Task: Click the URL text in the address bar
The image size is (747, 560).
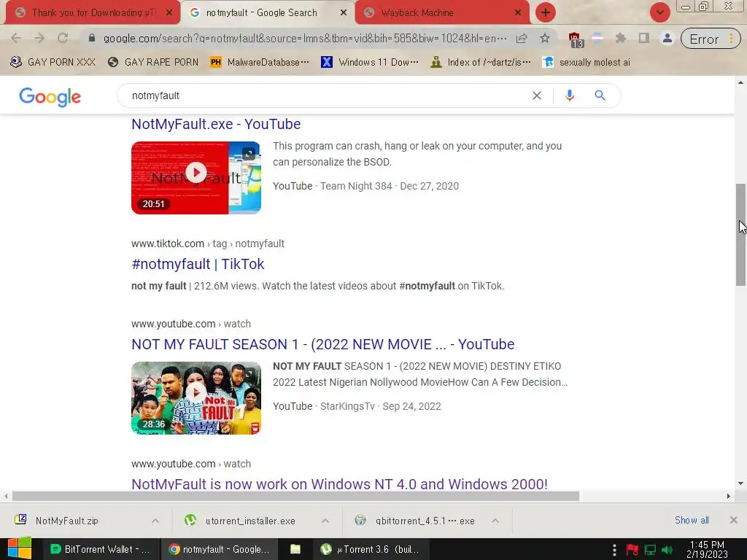Action: tap(305, 38)
